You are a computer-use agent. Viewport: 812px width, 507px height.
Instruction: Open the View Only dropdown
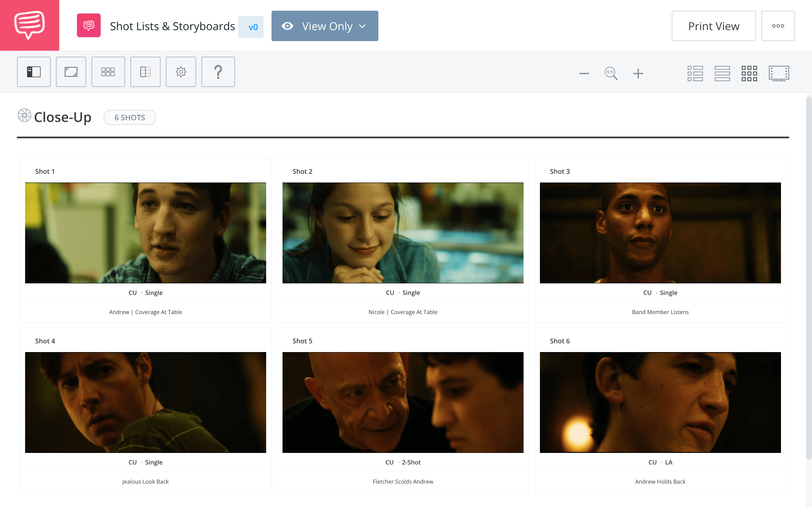[x=325, y=26]
